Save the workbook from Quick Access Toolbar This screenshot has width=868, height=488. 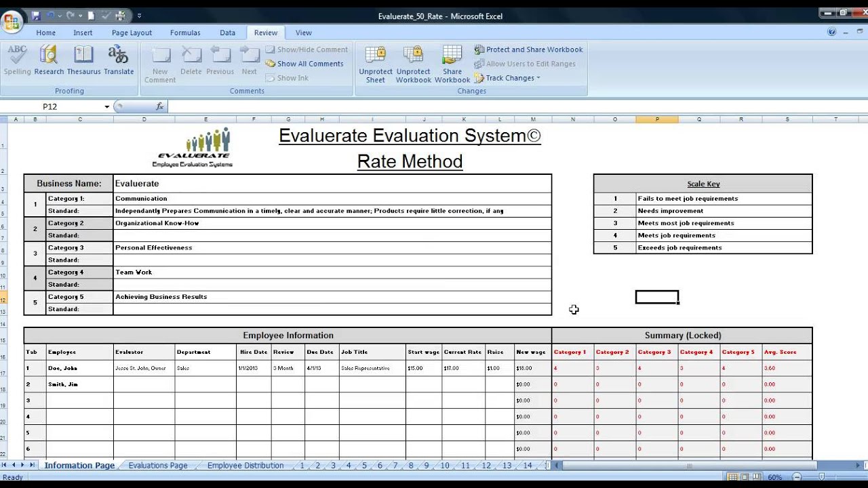35,15
